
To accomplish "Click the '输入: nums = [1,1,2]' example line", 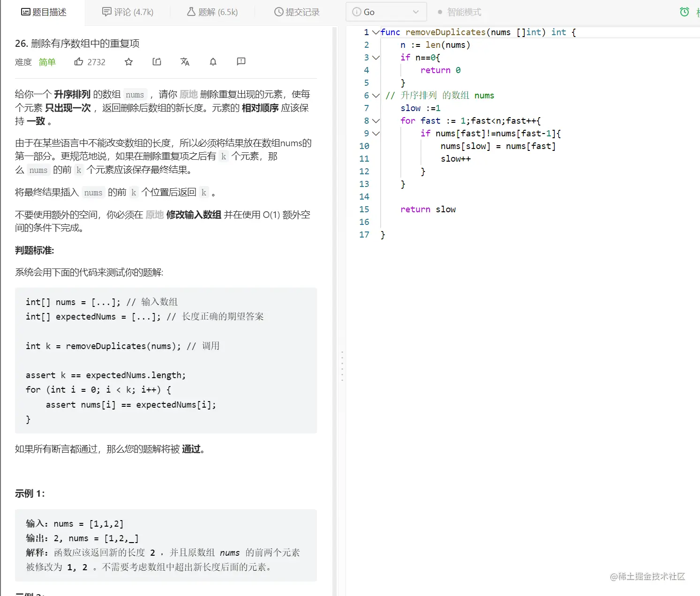I will coord(75,524).
